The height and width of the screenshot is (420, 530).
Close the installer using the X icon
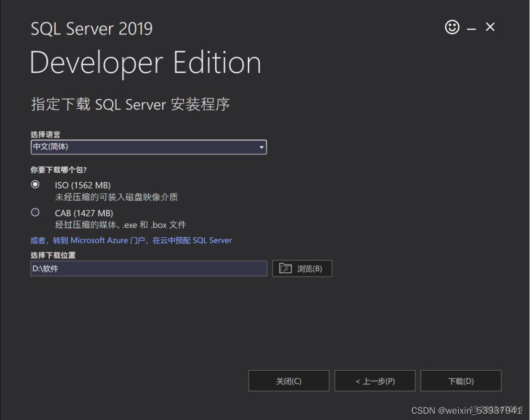click(x=490, y=27)
